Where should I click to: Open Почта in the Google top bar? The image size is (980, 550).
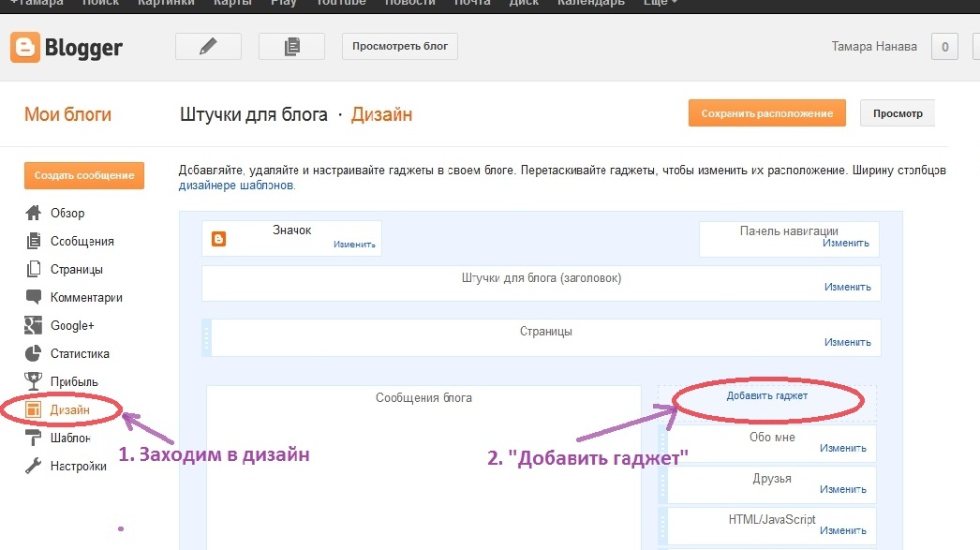(472, 3)
